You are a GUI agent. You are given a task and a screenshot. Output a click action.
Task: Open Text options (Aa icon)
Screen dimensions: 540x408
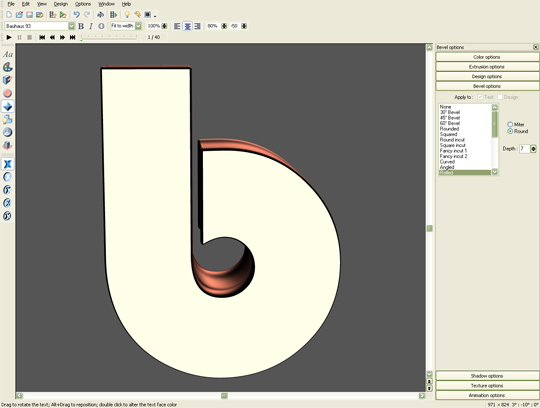(x=8, y=54)
